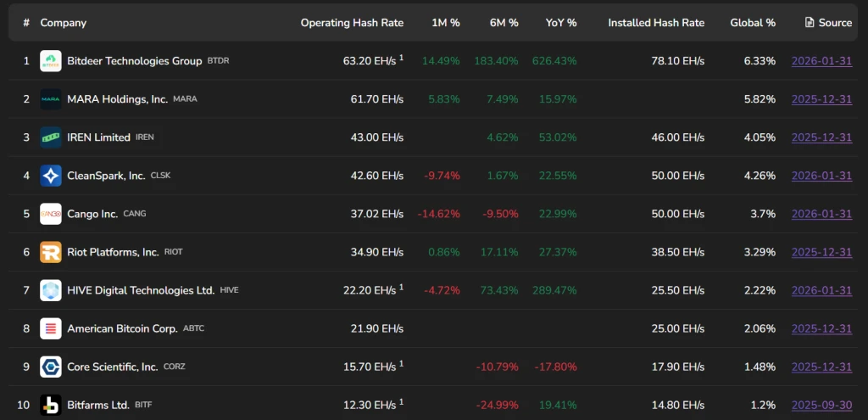Click the Riot Platforms logo icon
The height and width of the screenshot is (420, 868).
[51, 252]
